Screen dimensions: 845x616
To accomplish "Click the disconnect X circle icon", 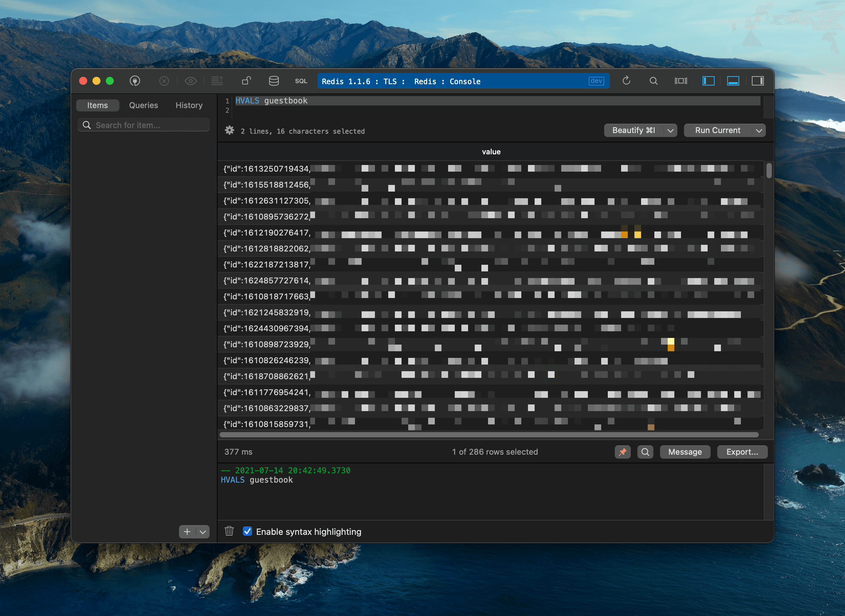I will [164, 81].
